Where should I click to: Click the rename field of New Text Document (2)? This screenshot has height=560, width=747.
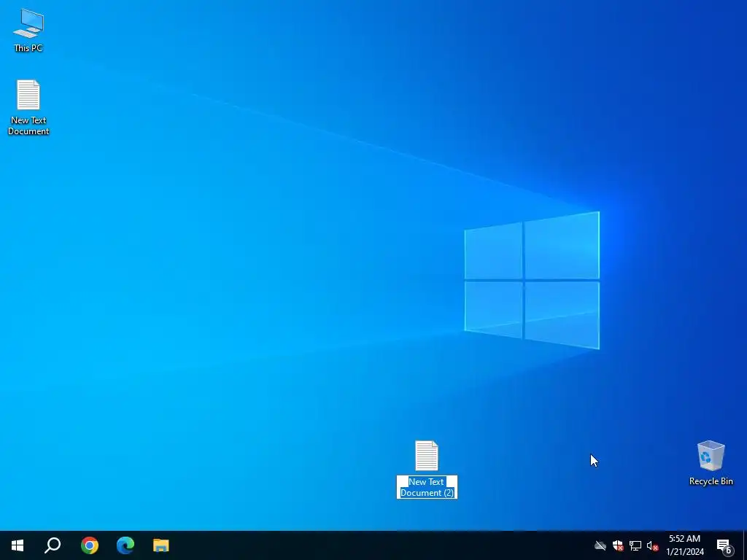(x=427, y=487)
